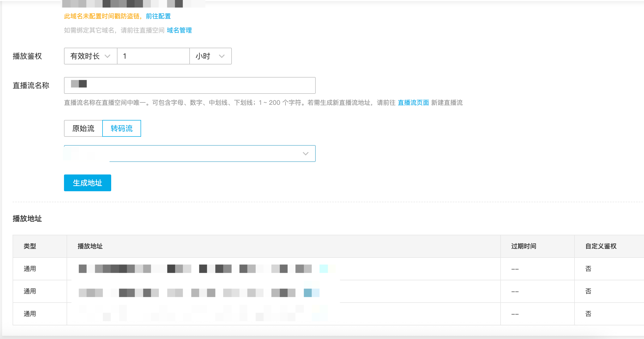
Task: Click the 类型 column header
Action: 30,246
